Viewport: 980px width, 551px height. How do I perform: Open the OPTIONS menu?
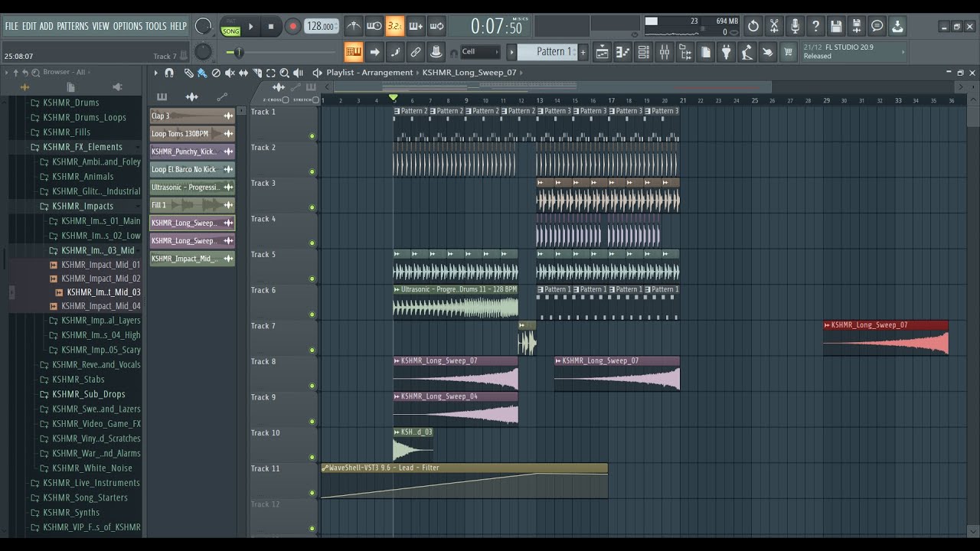[x=128, y=26]
